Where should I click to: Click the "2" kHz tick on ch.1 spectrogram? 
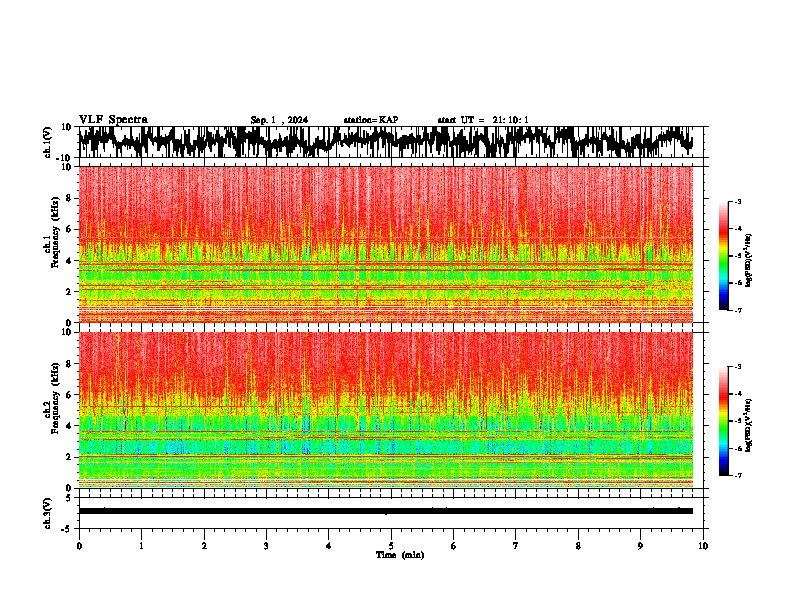69,291
